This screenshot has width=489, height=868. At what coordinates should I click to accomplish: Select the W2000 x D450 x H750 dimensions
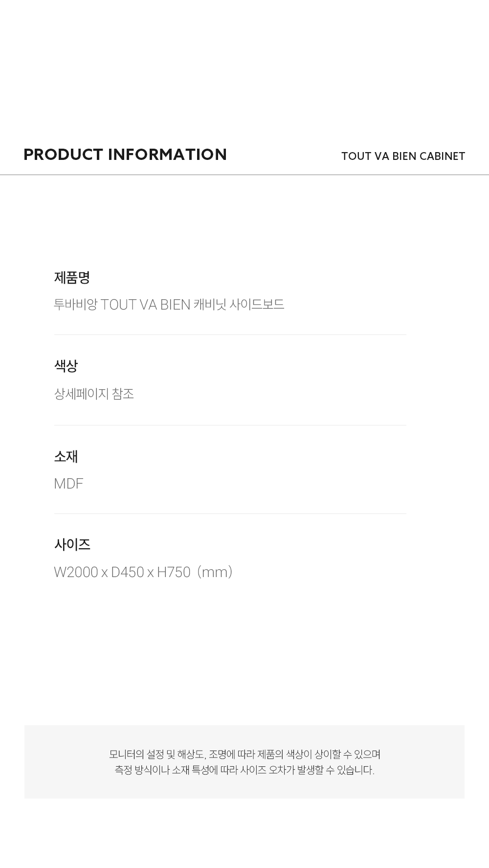[122, 572]
